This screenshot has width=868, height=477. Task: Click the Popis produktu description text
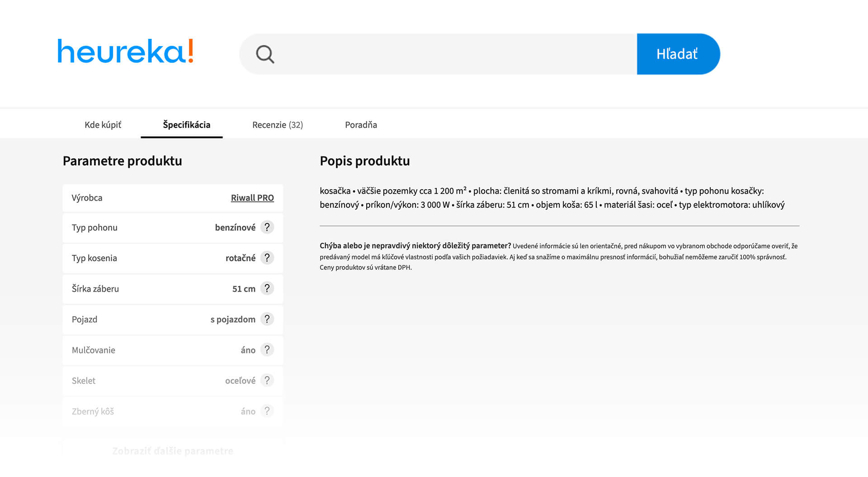(552, 198)
